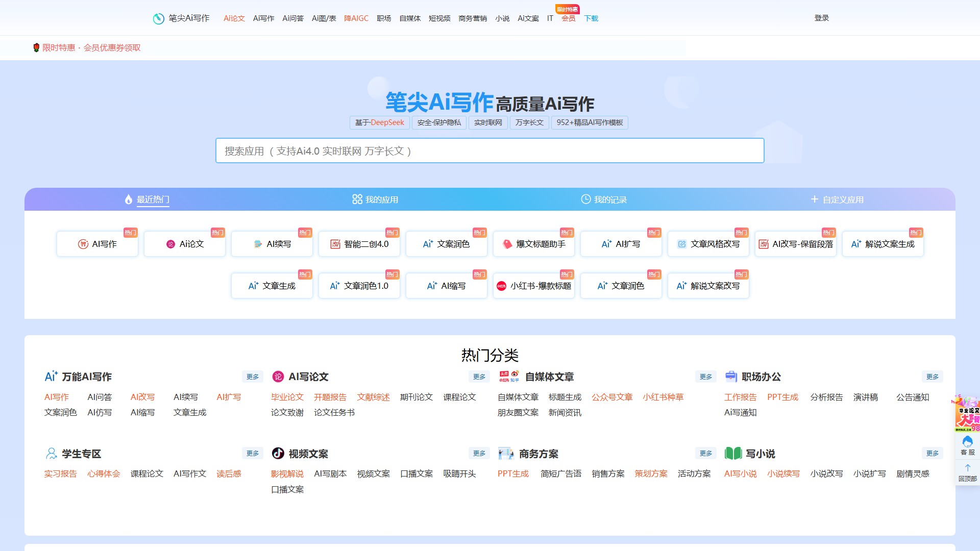This screenshot has height=551, width=980.
Task: Open the 小红书-爆款标题 app tile
Action: [x=534, y=286]
